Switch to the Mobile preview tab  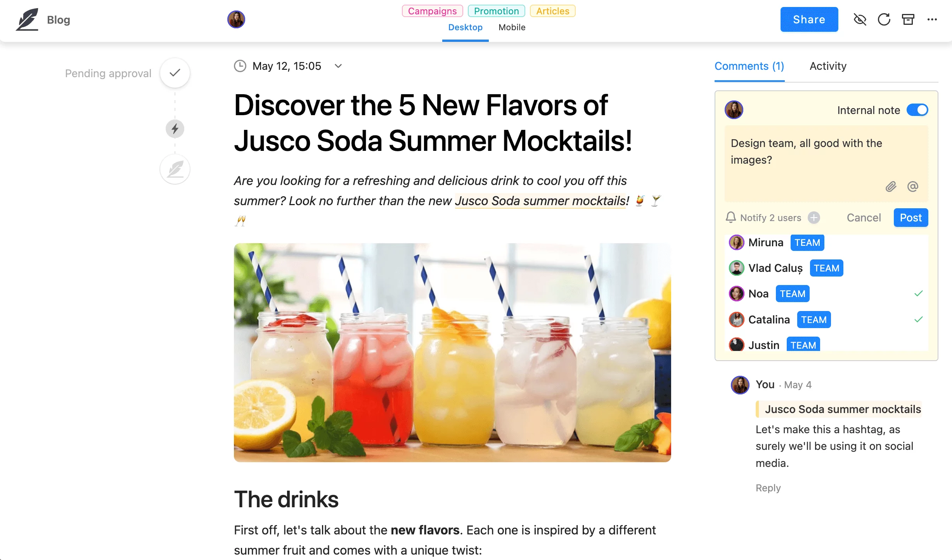[512, 27]
